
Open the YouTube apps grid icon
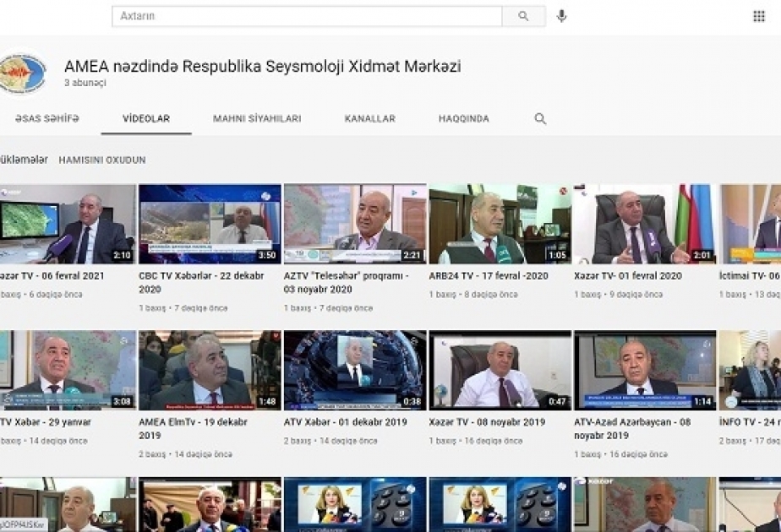(x=758, y=16)
